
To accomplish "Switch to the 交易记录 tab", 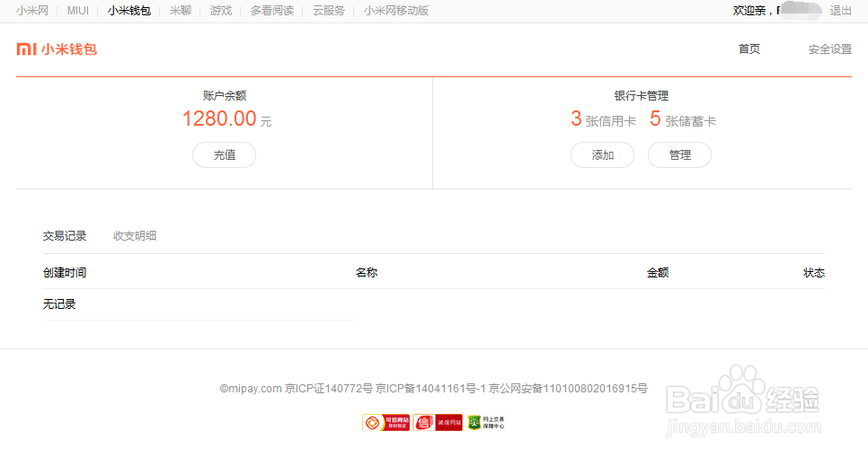I will (65, 236).
